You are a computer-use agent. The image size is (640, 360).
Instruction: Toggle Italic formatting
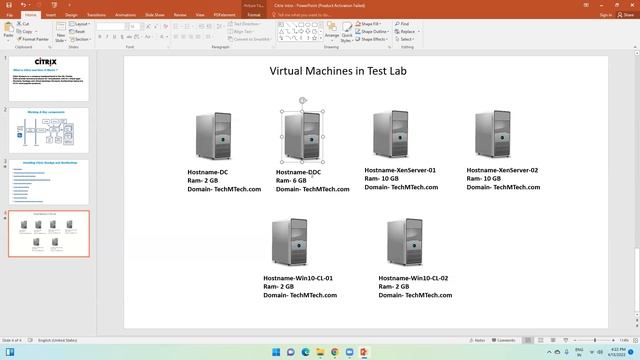pos(107,37)
